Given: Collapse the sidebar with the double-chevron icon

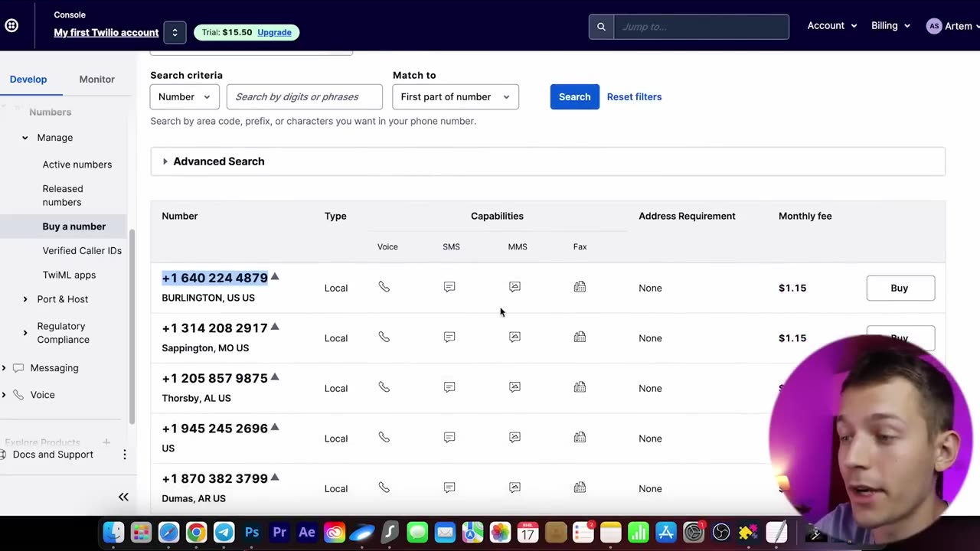Looking at the screenshot, I should pyautogui.click(x=123, y=497).
